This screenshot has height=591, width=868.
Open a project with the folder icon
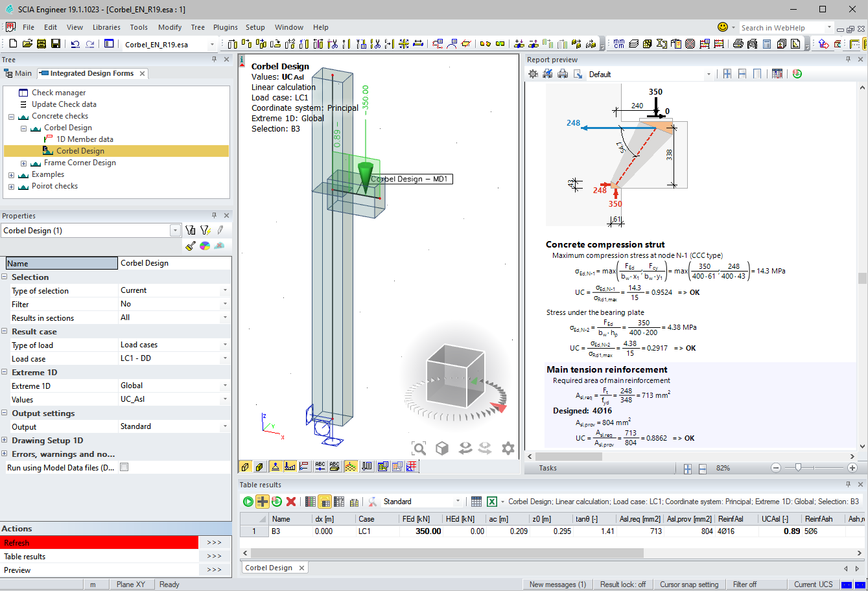[27, 44]
